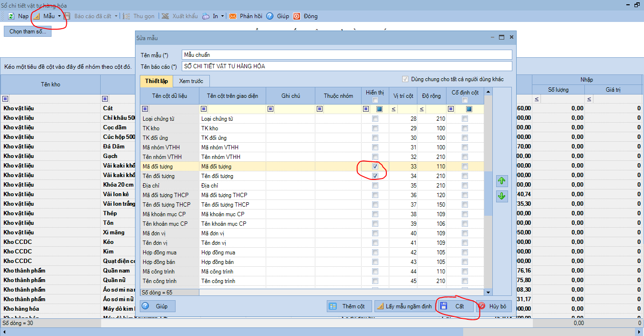Click the scroll-down arrow of dialog grid
The image size is (644, 336).
[488, 292]
